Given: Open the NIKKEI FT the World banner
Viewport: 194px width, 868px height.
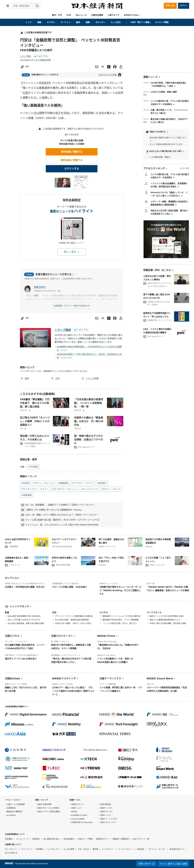Looking at the screenshot, I should click(166, 239).
